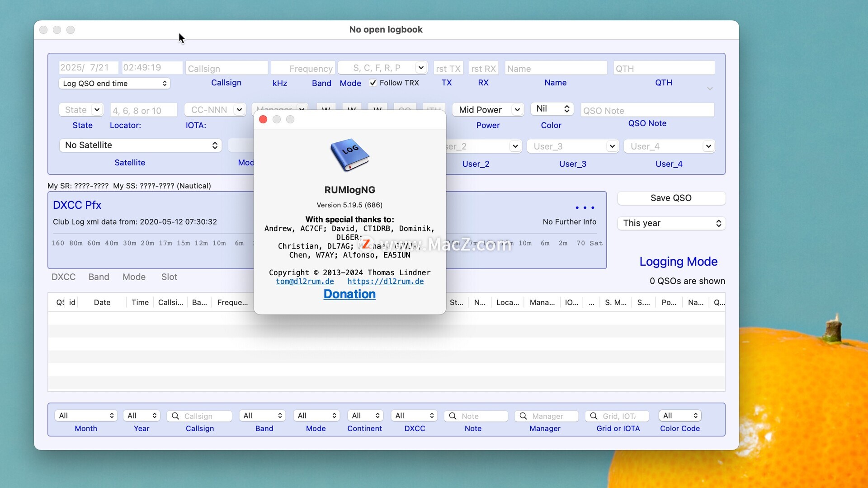Open the No Satellite dropdown

140,145
